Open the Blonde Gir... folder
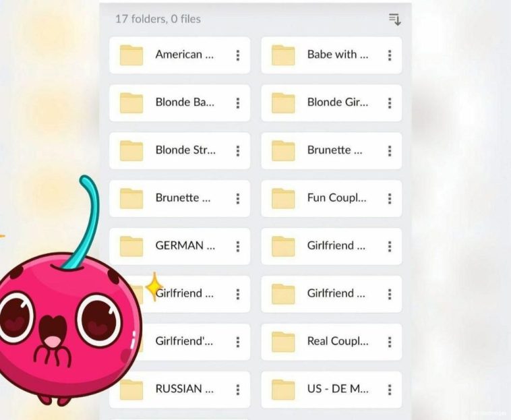This screenshot has width=511, height=420. point(337,102)
